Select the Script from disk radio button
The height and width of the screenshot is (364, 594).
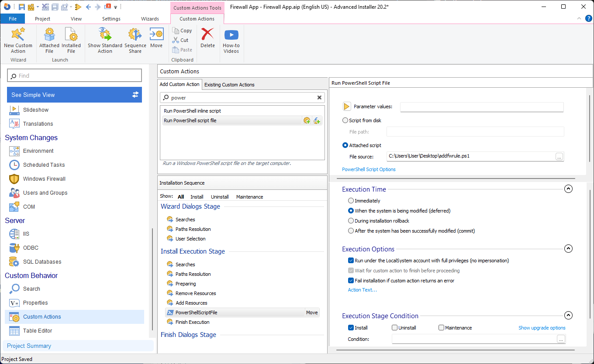[x=346, y=120]
